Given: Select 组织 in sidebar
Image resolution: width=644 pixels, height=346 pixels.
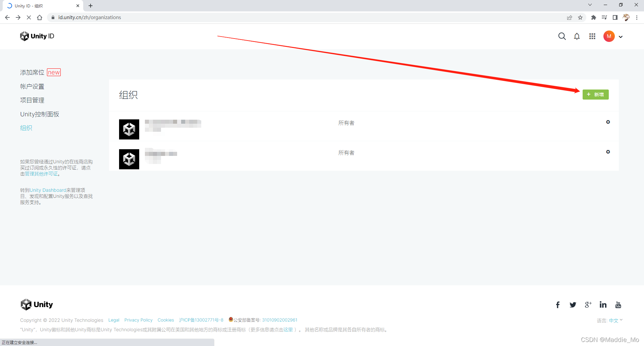Looking at the screenshot, I should [26, 128].
